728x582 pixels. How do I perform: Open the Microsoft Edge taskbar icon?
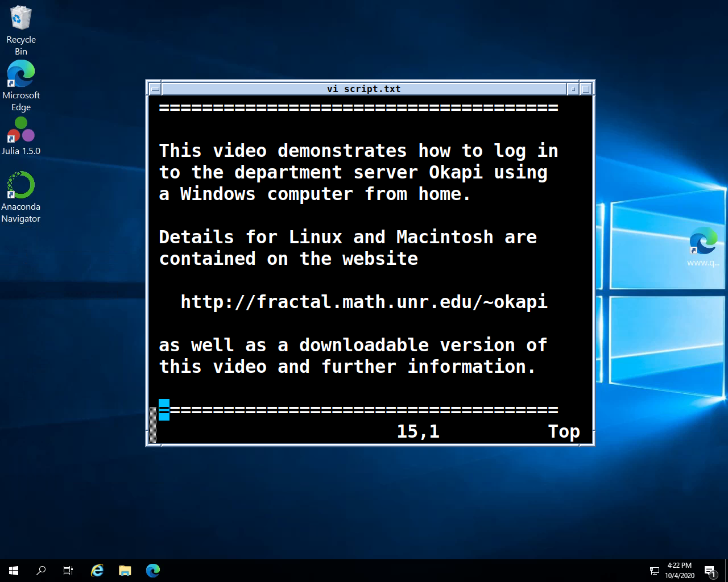click(153, 571)
